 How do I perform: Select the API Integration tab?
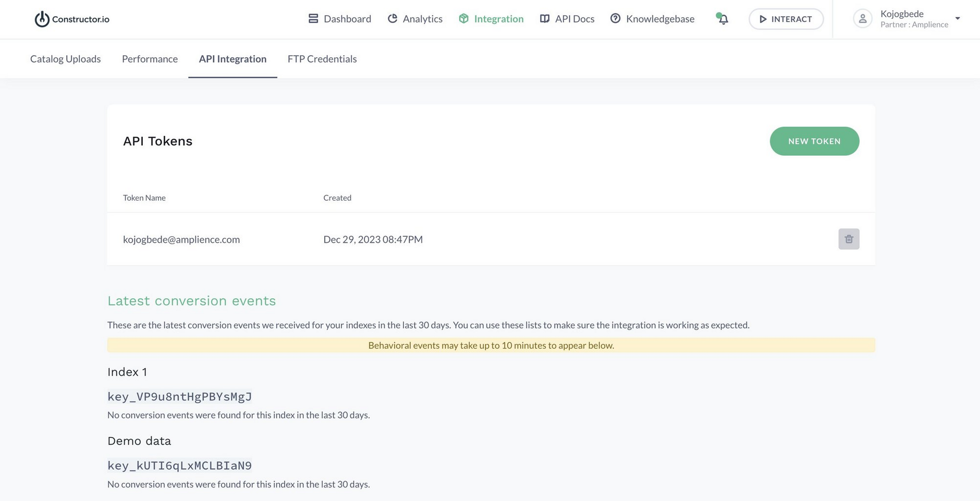(232, 59)
